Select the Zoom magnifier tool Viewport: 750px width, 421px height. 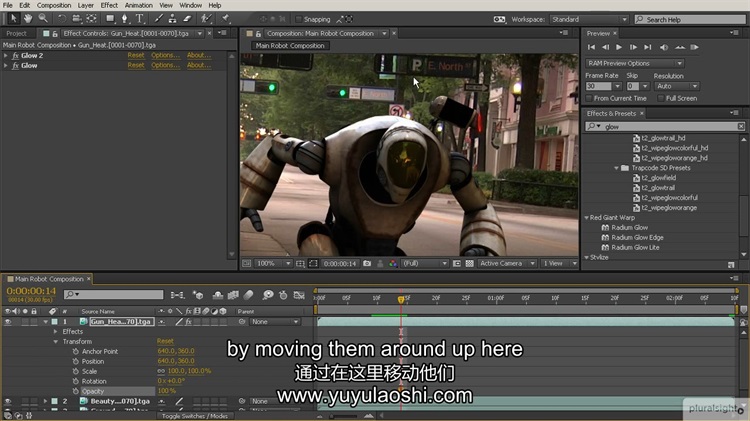(43, 18)
